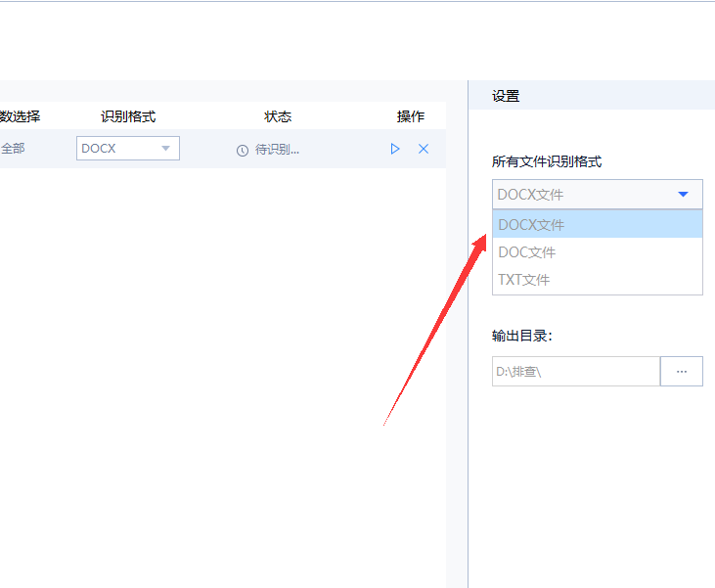Click the clock icon beside 待识别
The image size is (715, 588).
(243, 150)
